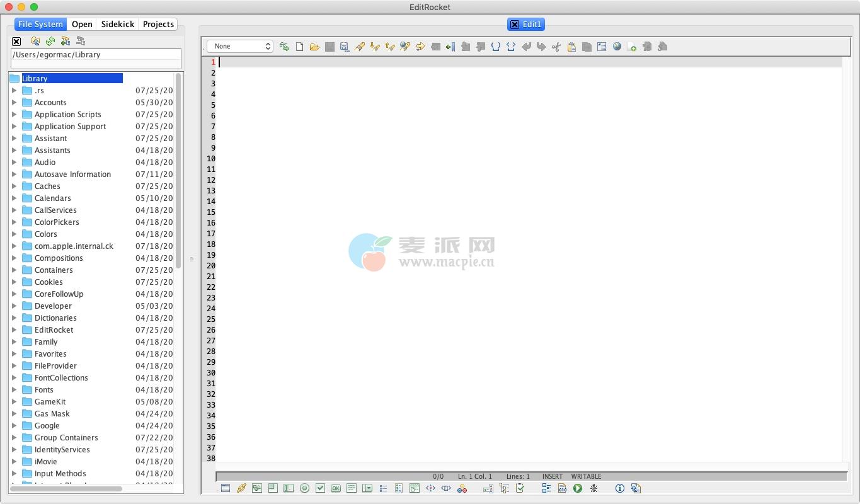The image size is (860, 504).
Task: Open the None language dropdown
Action: coord(240,47)
